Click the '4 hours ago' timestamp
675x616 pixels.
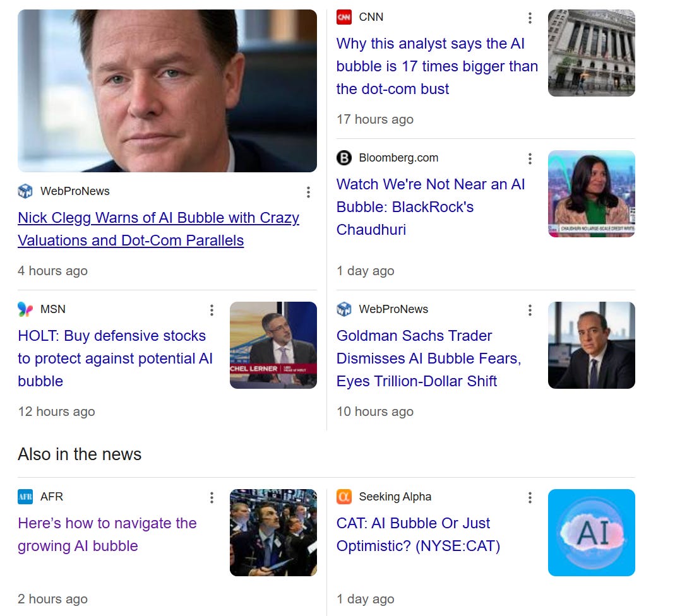coord(52,271)
